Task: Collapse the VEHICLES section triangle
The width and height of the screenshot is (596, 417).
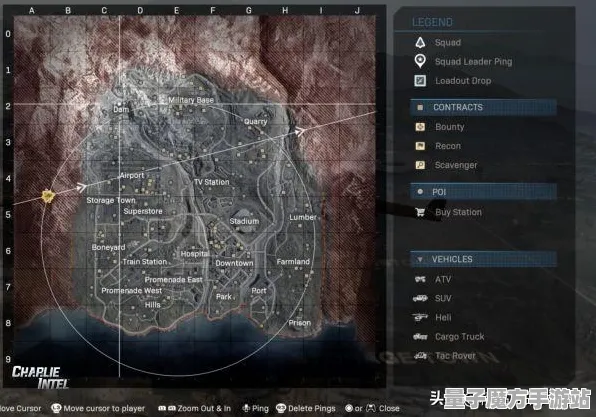Action: coord(420,259)
